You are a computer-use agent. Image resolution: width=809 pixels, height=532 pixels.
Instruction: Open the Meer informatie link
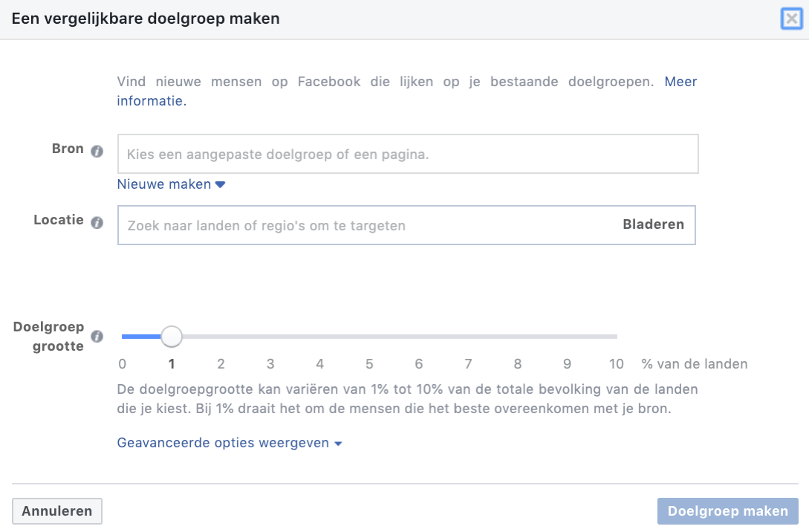point(680,82)
